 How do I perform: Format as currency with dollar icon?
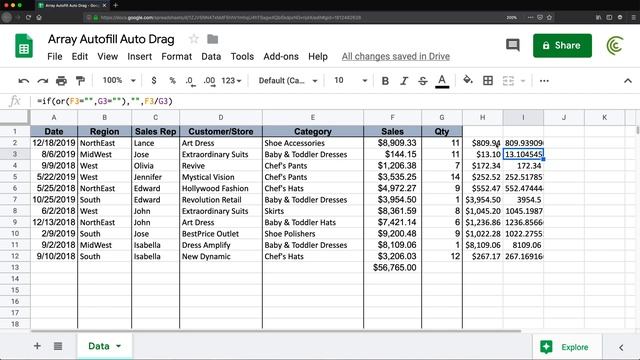pyautogui.click(x=153, y=81)
